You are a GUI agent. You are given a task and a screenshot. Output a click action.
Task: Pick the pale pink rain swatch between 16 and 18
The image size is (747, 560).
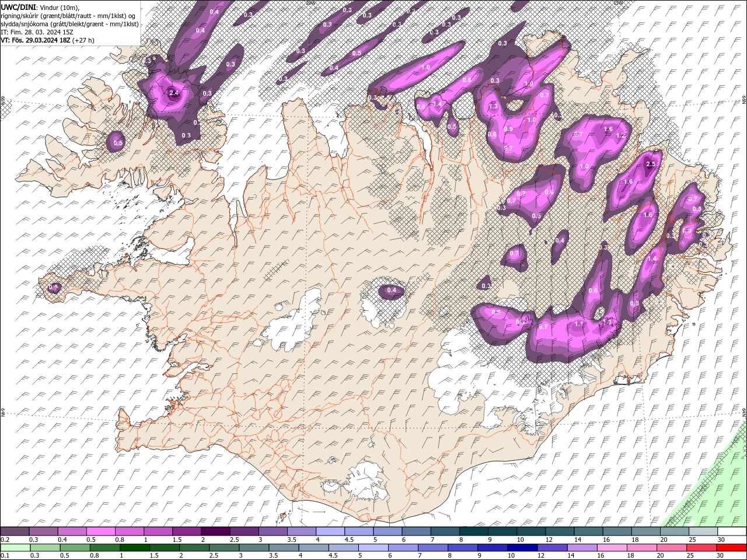(x=612, y=548)
